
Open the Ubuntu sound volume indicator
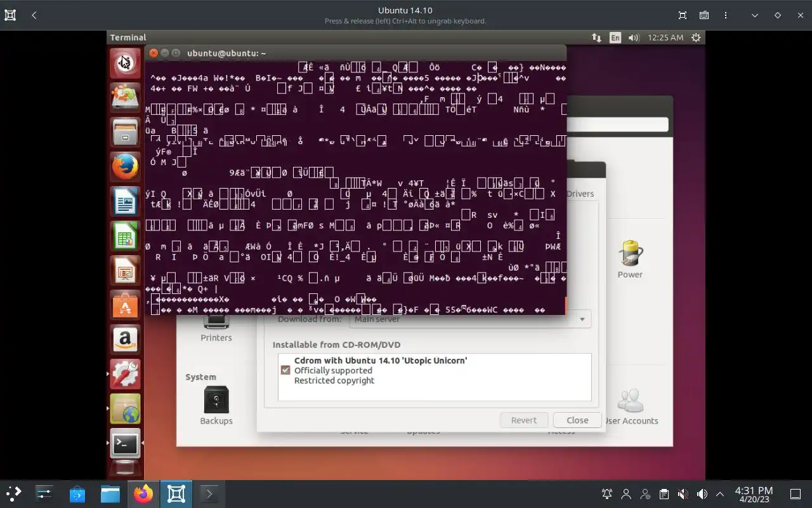coord(634,37)
